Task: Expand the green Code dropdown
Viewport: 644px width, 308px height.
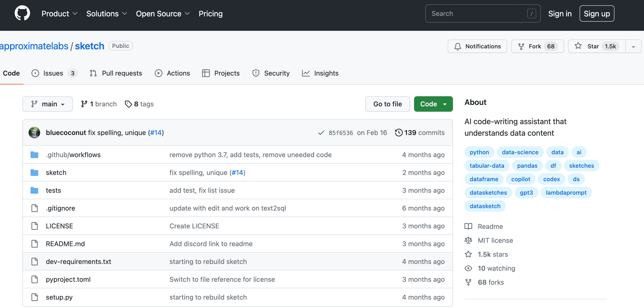Action: point(433,104)
